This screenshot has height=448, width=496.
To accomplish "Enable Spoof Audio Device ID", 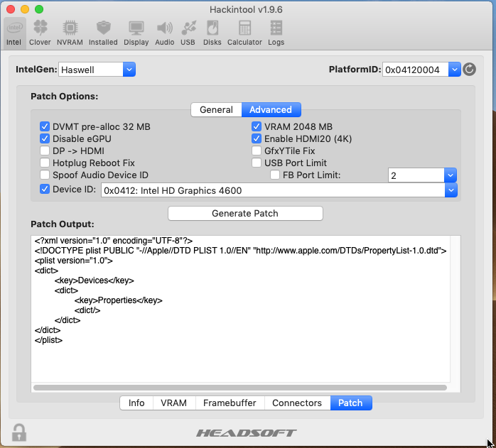I will (45, 175).
